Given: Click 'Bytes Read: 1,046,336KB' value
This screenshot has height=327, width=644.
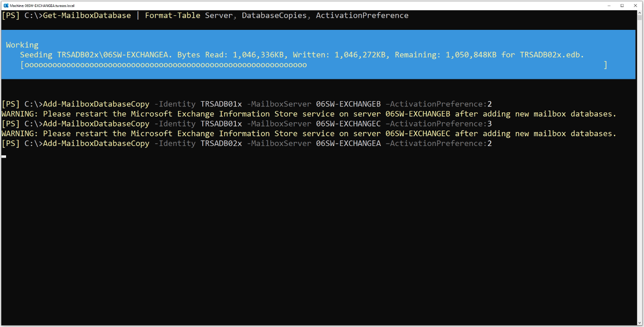Looking at the screenshot, I should pyautogui.click(x=230, y=55).
